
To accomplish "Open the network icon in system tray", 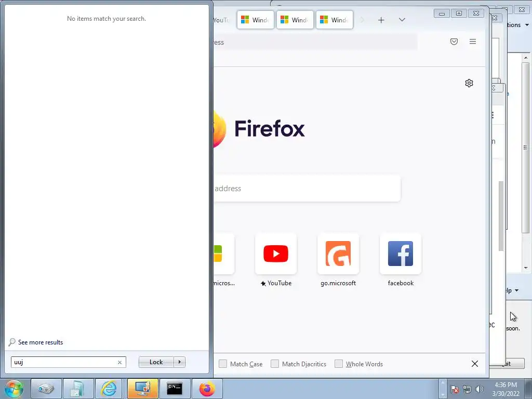I will pos(467,389).
